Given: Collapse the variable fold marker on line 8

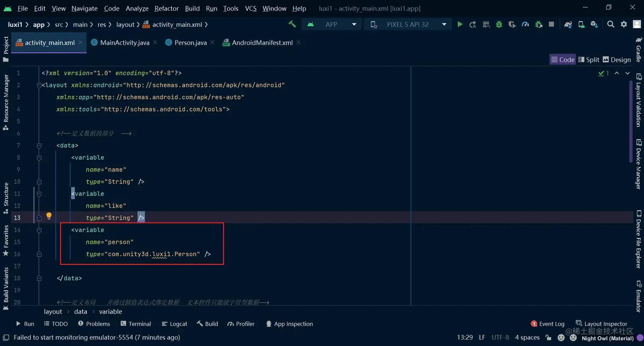Looking at the screenshot, I should coord(39,157).
